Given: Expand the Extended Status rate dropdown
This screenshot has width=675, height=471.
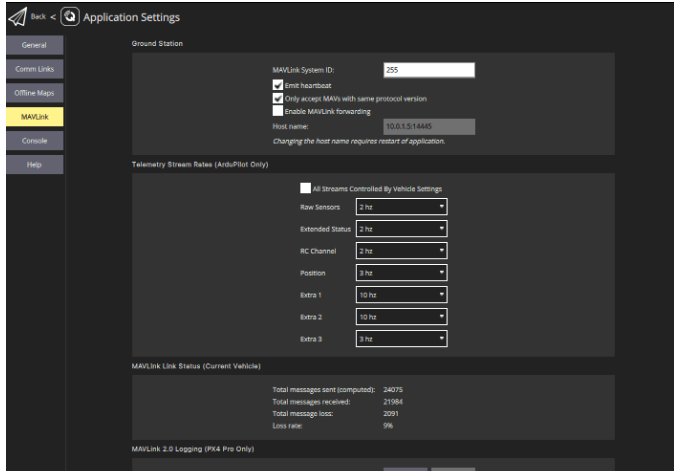Looking at the screenshot, I should click(x=401, y=229).
